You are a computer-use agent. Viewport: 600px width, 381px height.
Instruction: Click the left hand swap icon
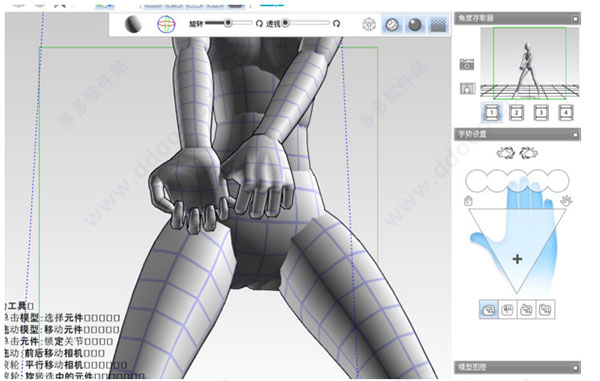coord(505,153)
